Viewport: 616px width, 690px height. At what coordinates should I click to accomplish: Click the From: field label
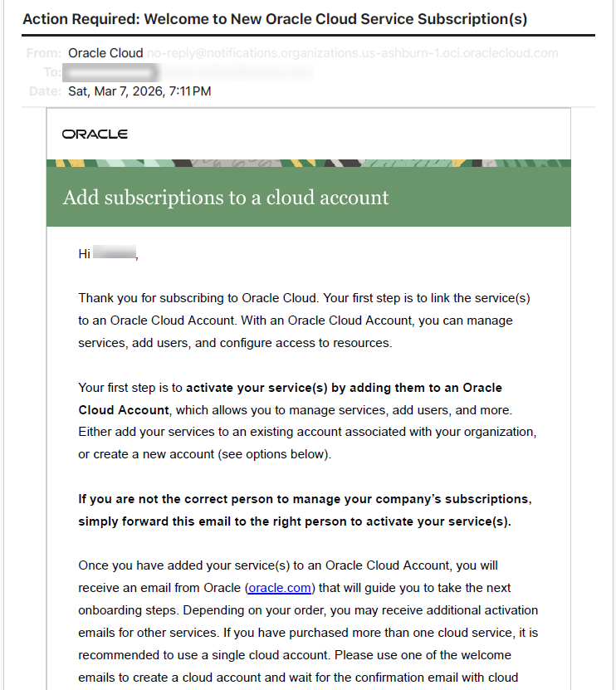[x=43, y=53]
